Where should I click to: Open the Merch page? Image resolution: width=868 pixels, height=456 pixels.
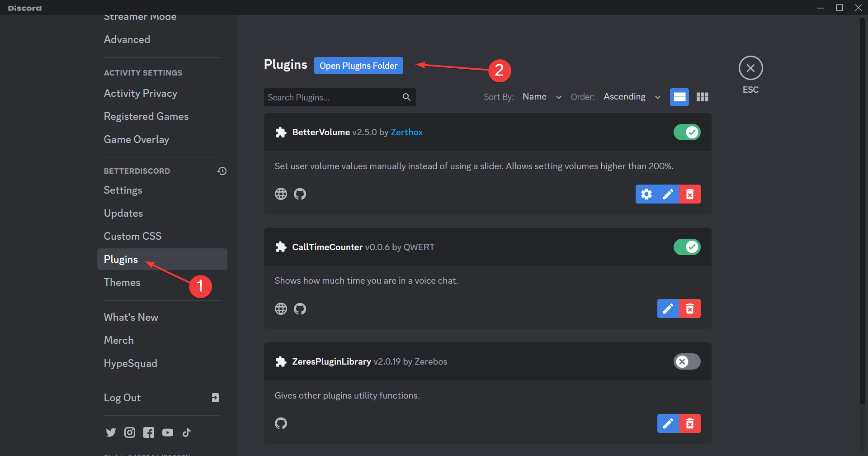coord(162,340)
